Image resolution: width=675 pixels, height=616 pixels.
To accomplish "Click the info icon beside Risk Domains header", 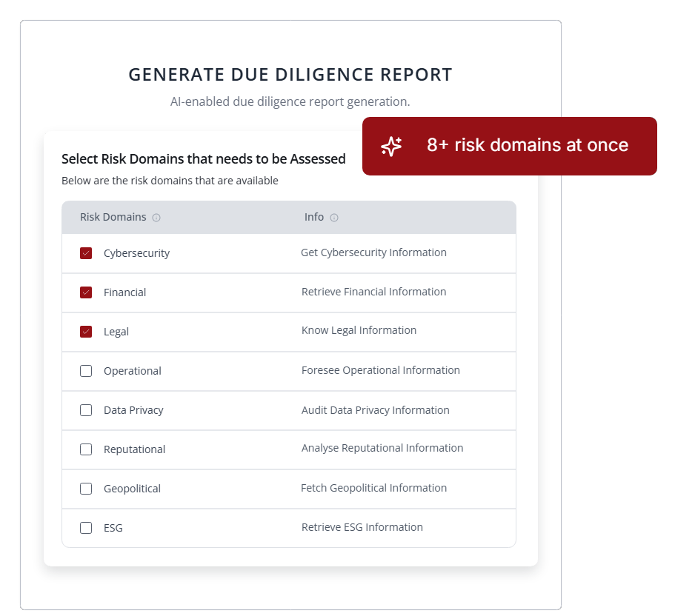I will 156,218.
